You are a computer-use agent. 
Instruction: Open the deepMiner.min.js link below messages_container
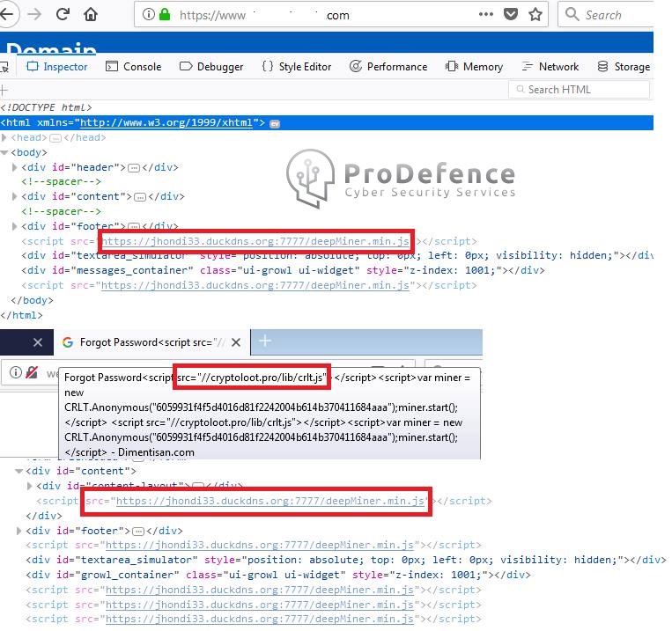coord(255,285)
